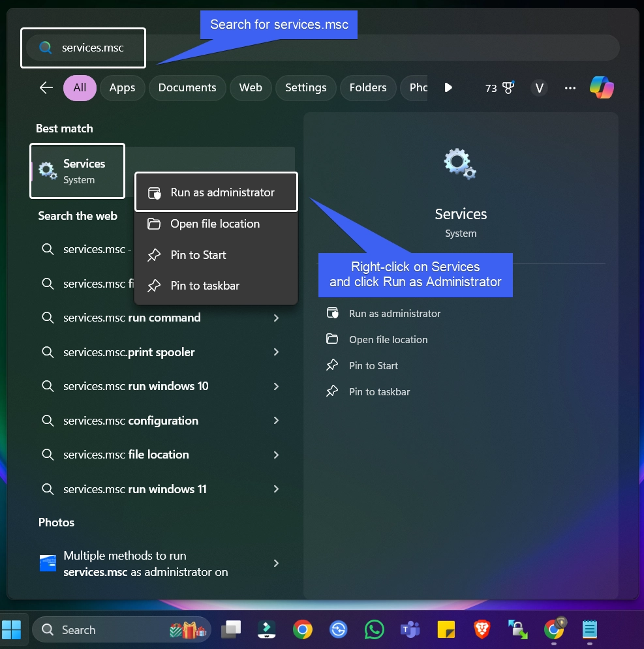Screen dimensions: 644x649
Task: Open Microsoft Teams from the taskbar
Action: click(410, 629)
